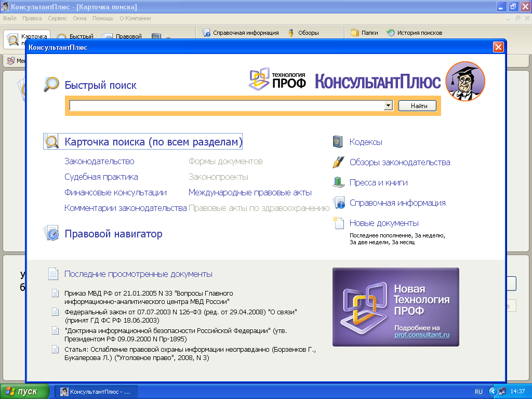The height and width of the screenshot is (399, 532).
Task: Open the Новые документы link
Action: point(384,223)
